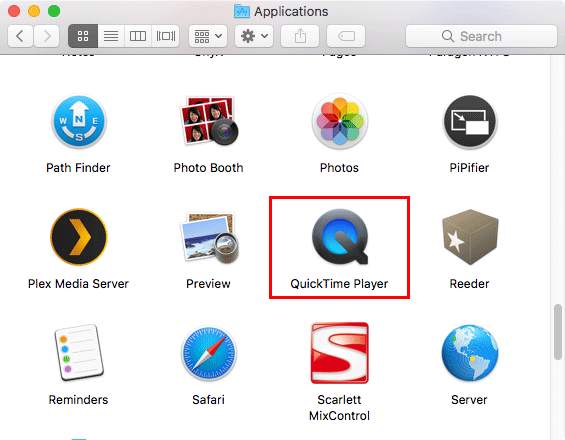Go back with the left arrow

click(20, 36)
